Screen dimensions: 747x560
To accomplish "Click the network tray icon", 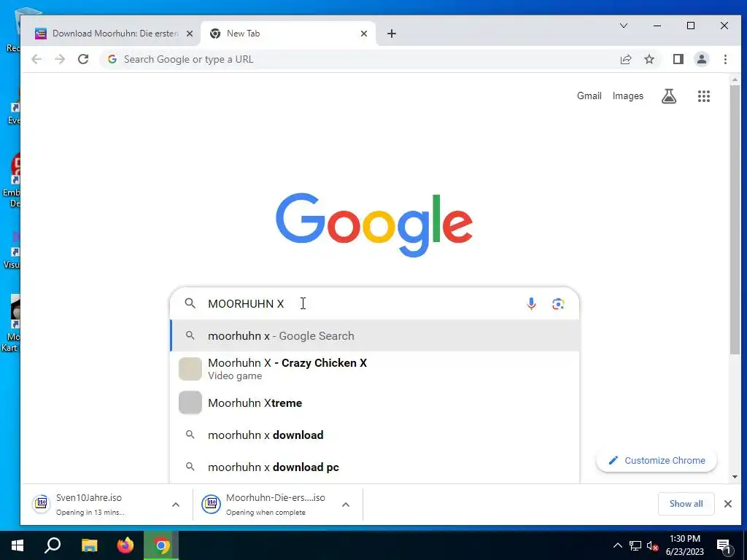I will pos(635,545).
